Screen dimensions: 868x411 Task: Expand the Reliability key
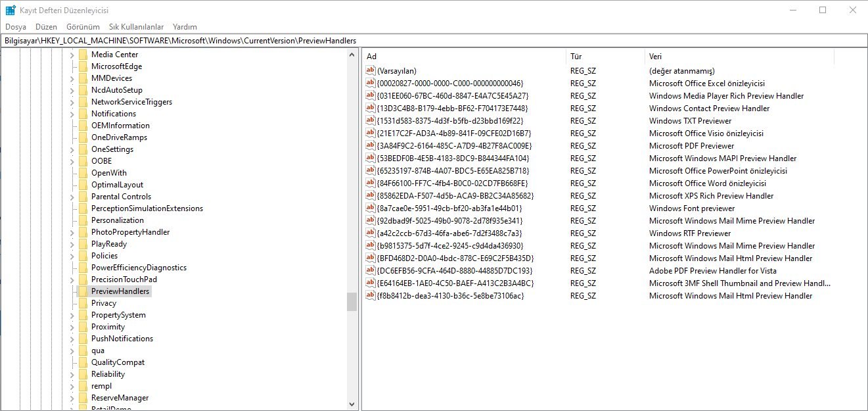pos(72,374)
